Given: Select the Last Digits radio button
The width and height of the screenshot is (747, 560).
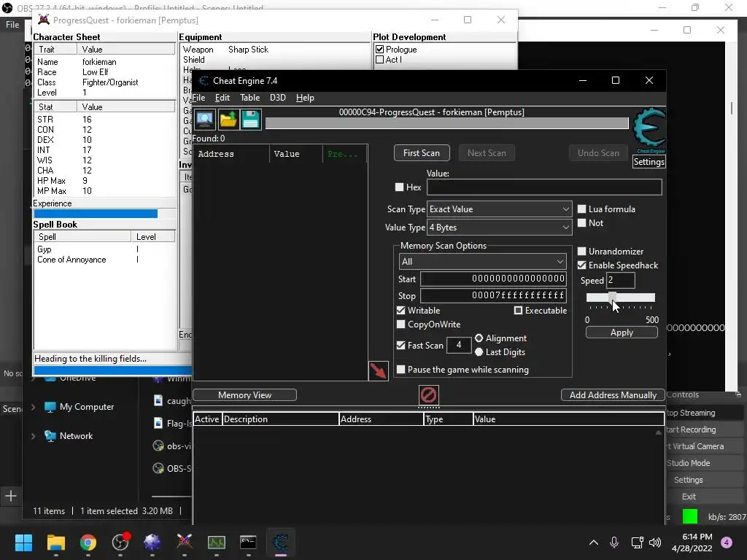Looking at the screenshot, I should [x=479, y=352].
